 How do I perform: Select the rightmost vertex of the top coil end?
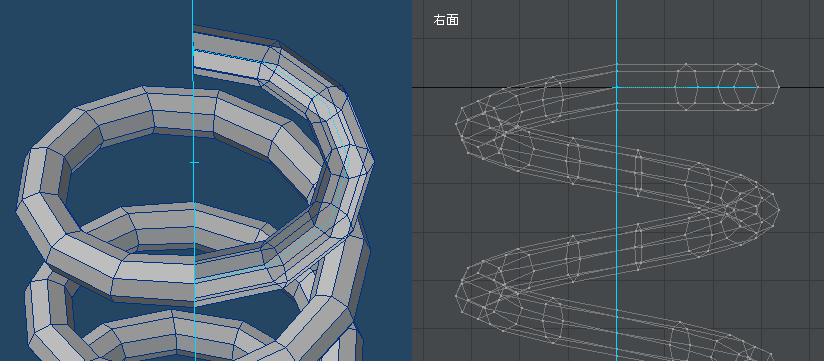tap(779, 87)
